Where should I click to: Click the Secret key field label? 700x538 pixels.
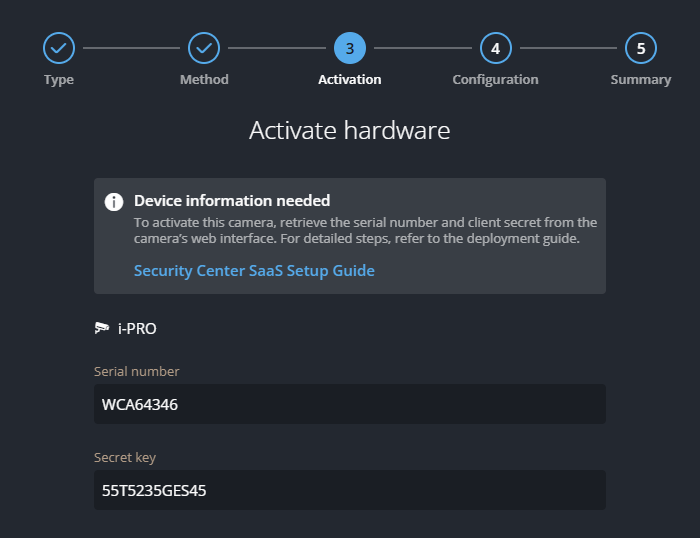coord(125,457)
